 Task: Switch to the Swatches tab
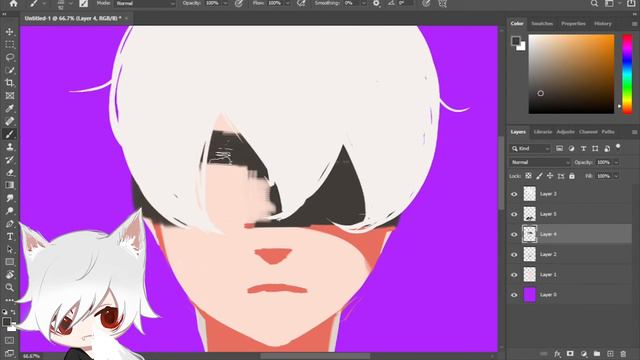[542, 24]
